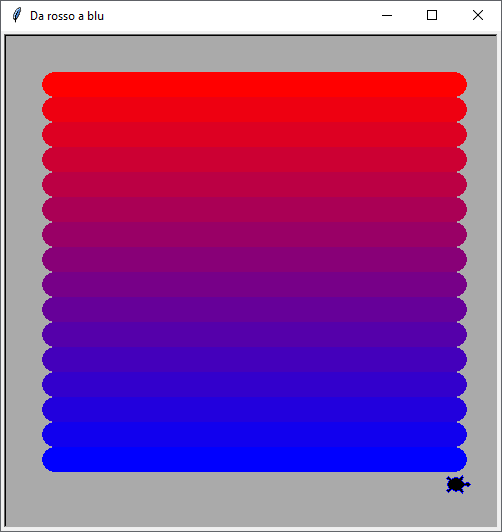502x532 pixels.
Task: Click the topmost pure red stripe
Action: [254, 84]
